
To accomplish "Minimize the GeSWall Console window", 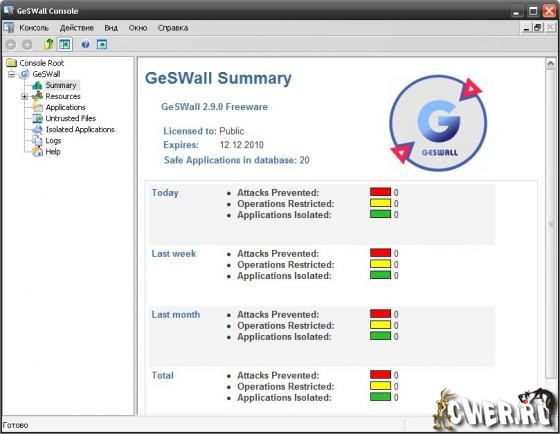I will point(516,11).
